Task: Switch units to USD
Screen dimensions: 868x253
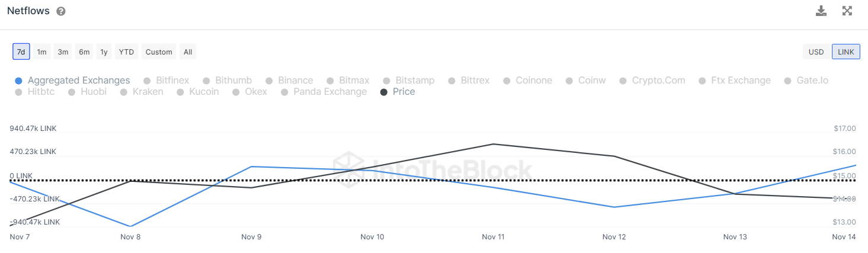Action: point(816,52)
